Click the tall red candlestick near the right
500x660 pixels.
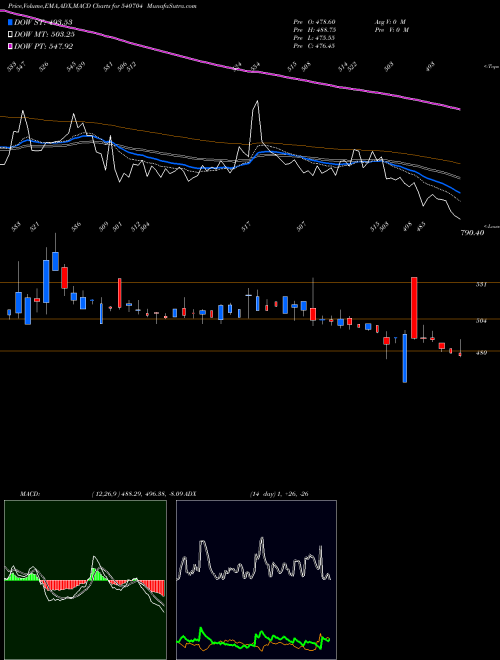[x=414, y=308]
